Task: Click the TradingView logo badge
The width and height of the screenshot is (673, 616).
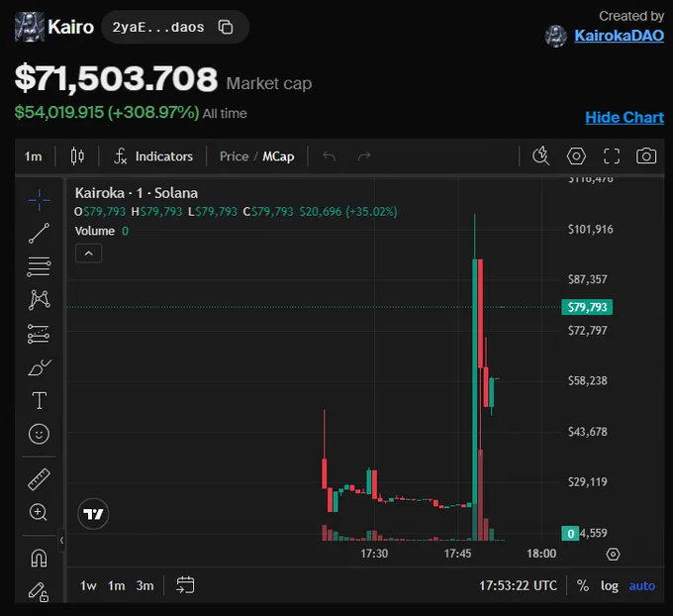Action: click(93, 514)
